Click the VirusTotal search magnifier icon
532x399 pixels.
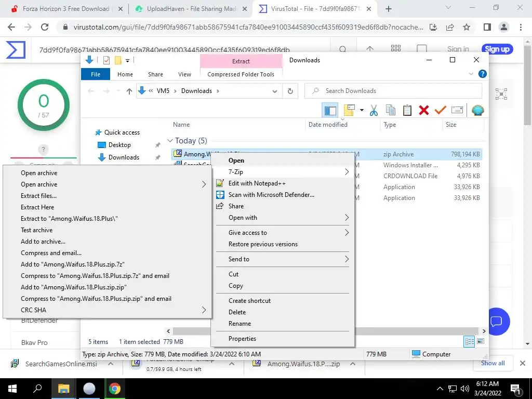tap(343, 49)
